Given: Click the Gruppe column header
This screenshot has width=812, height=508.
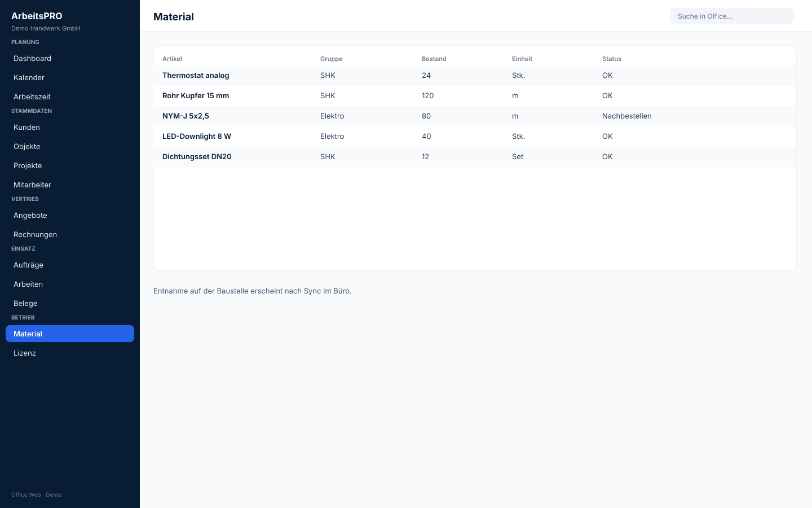Looking at the screenshot, I should pyautogui.click(x=332, y=59).
